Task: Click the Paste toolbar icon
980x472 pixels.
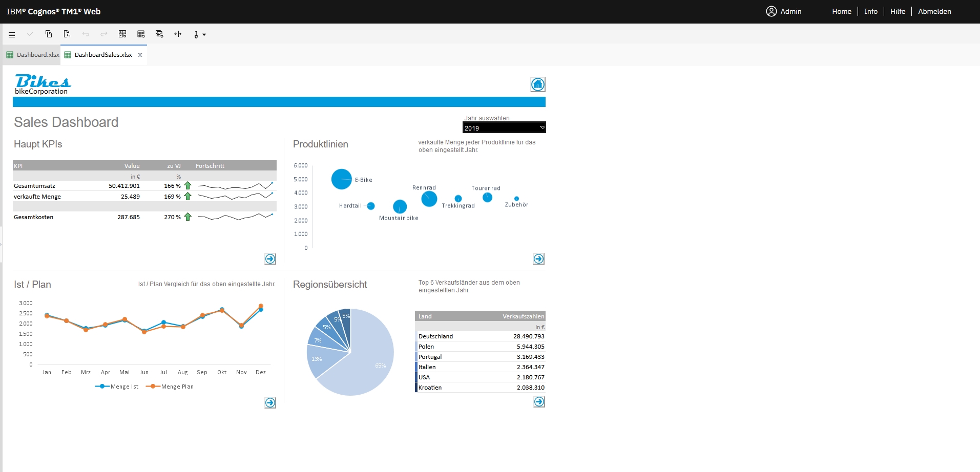Action: (67, 34)
